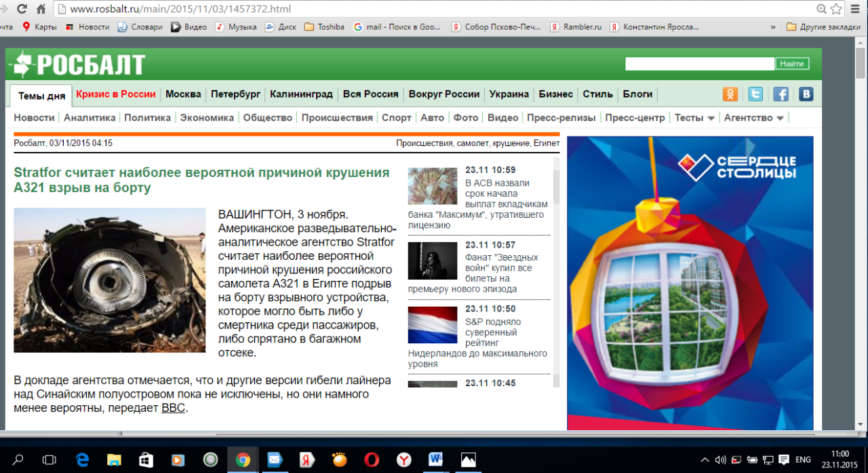Viewport: 868px width, 473px height.
Task: Expand the hidden bookmarks chevron
Action: point(773,27)
